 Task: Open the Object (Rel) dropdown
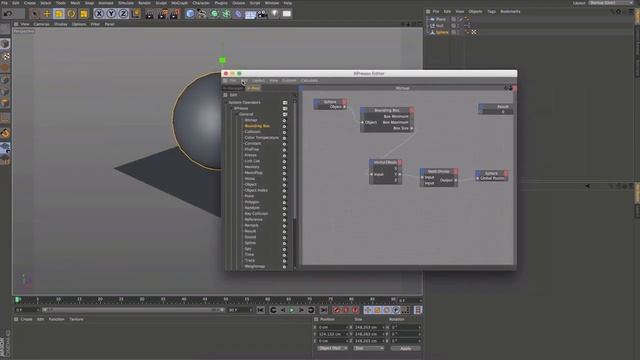pos(332,348)
